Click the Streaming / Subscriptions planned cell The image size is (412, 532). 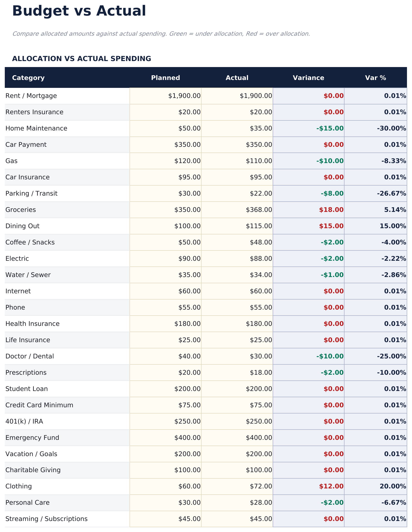(x=165, y=519)
